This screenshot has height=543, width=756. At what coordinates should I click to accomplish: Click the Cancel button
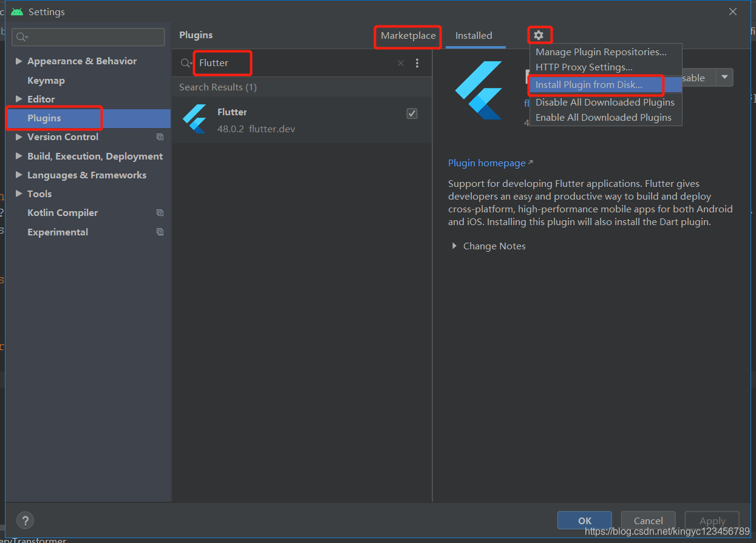tap(649, 521)
